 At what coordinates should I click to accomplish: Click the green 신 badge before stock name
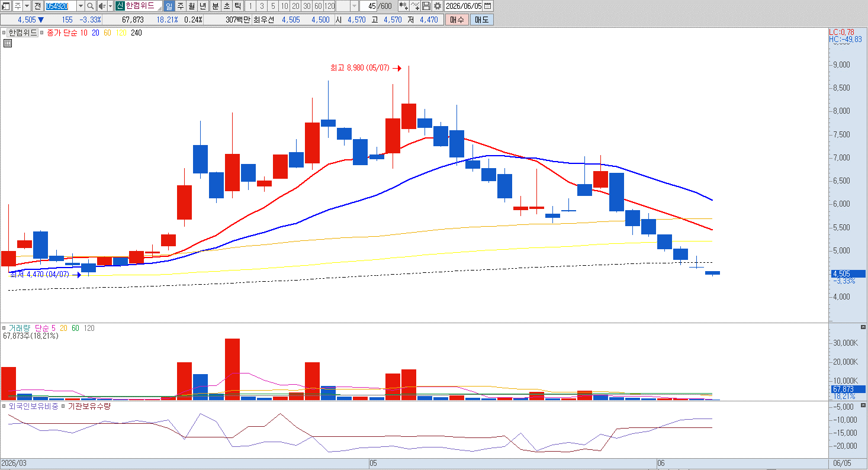click(120, 6)
